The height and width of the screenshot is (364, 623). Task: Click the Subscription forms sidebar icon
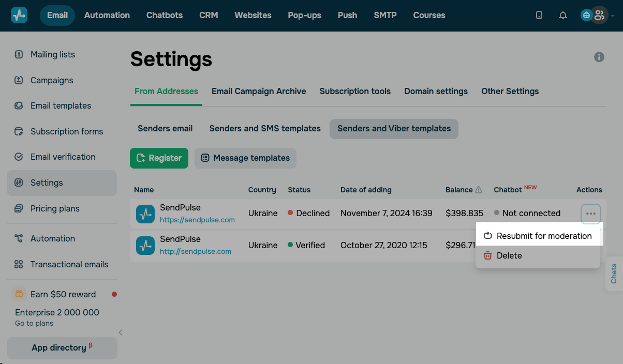(19, 131)
